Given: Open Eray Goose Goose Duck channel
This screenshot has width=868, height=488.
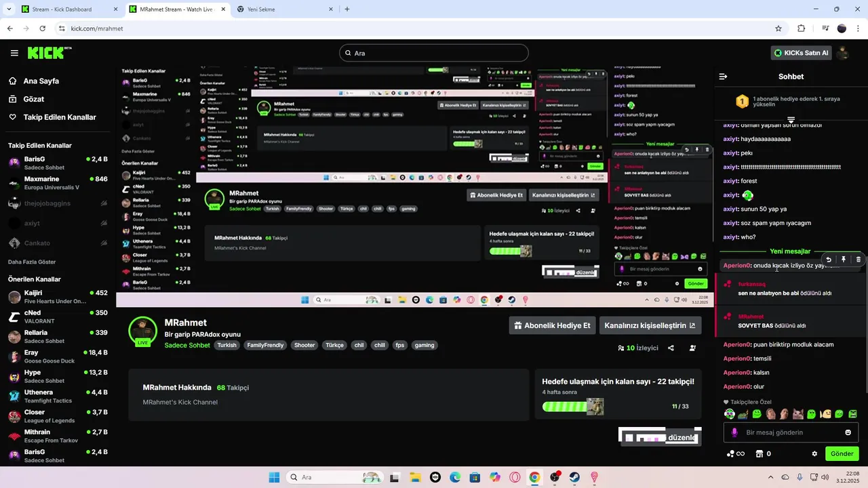Looking at the screenshot, I should tap(58, 357).
